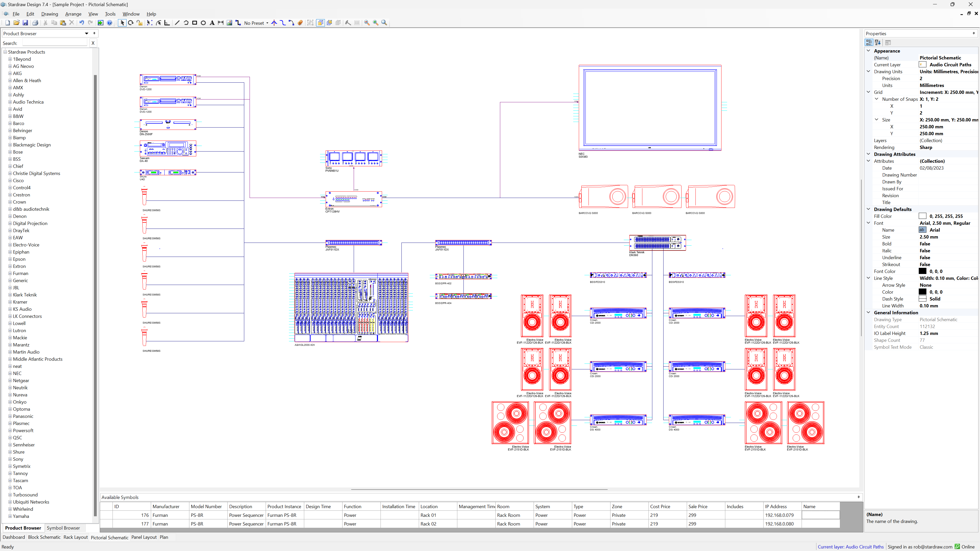The image size is (980, 551).
Task: Switch Properties to categorized view
Action: 869,43
